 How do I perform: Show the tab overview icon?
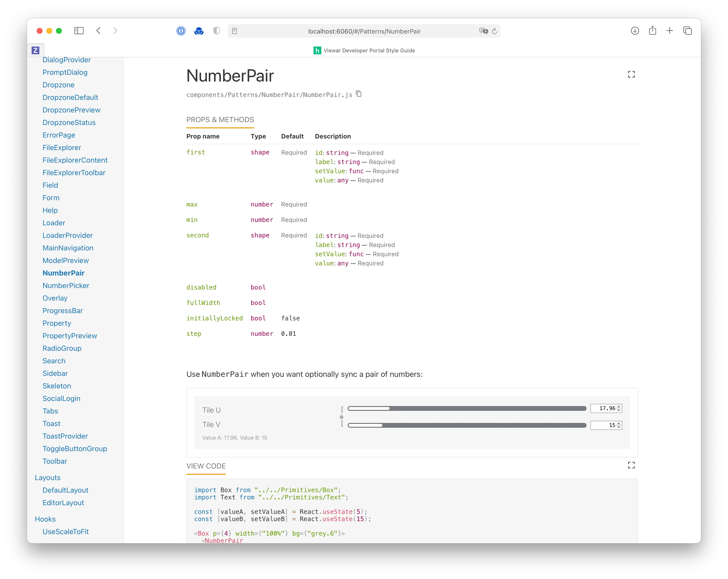click(687, 31)
